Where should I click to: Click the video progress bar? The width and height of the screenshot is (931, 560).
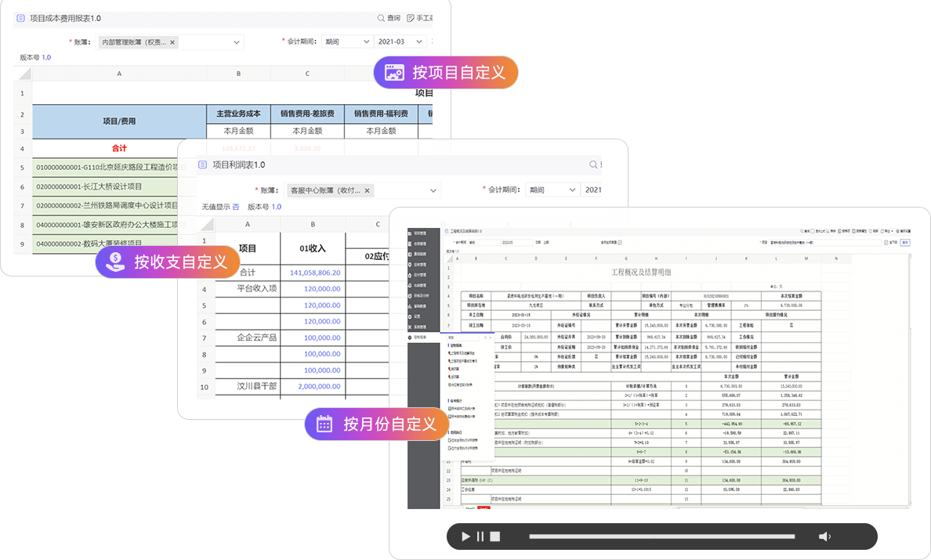point(665,537)
